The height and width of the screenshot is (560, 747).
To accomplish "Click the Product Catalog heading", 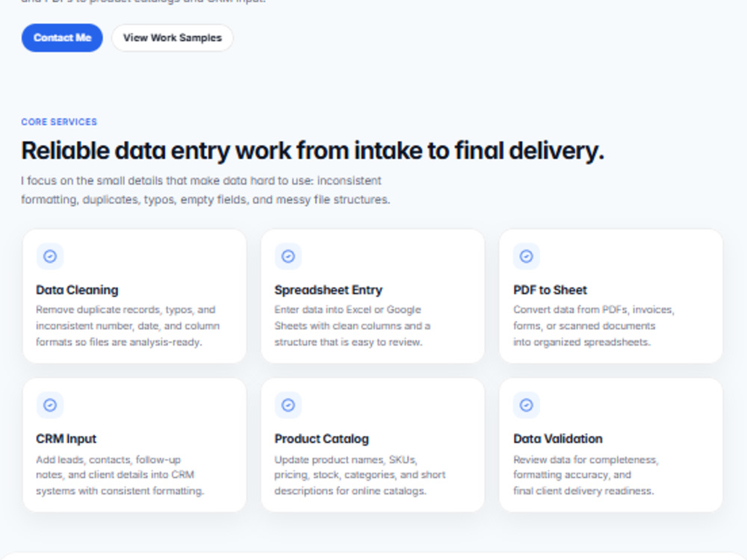I will pyautogui.click(x=321, y=439).
